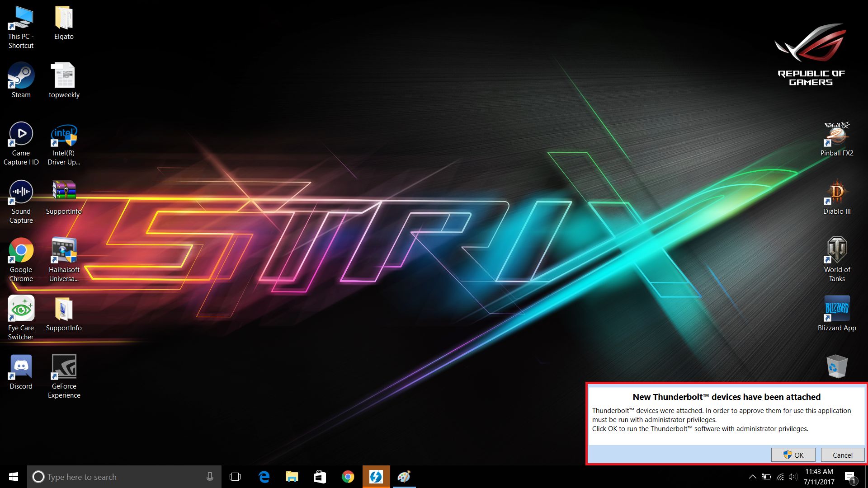The height and width of the screenshot is (488, 868).
Task: Select the Discord desktop shortcut
Action: tap(21, 366)
